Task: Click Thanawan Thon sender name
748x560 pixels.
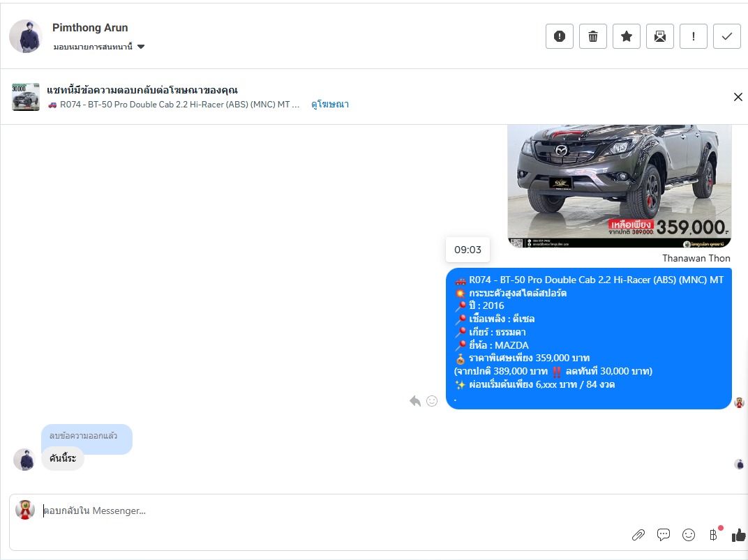Action: coord(696,258)
